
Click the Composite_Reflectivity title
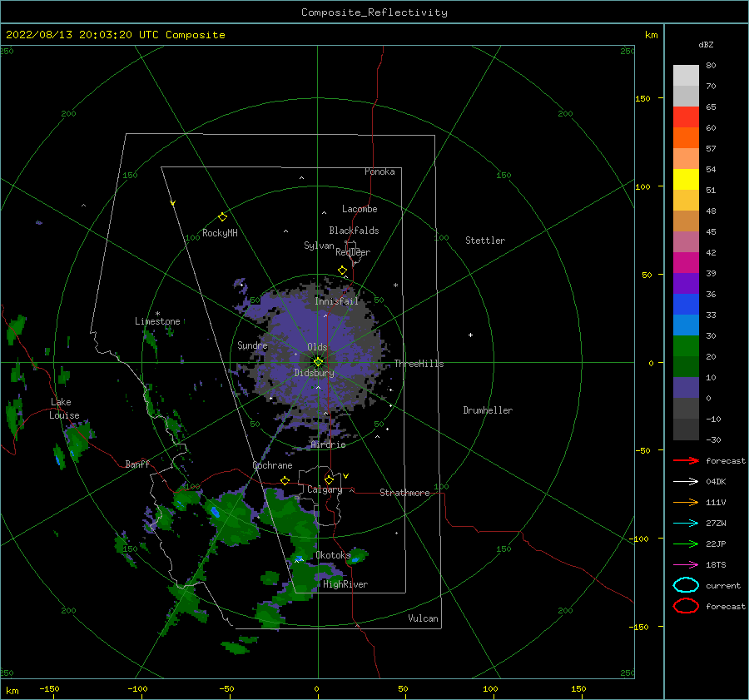[374, 12]
